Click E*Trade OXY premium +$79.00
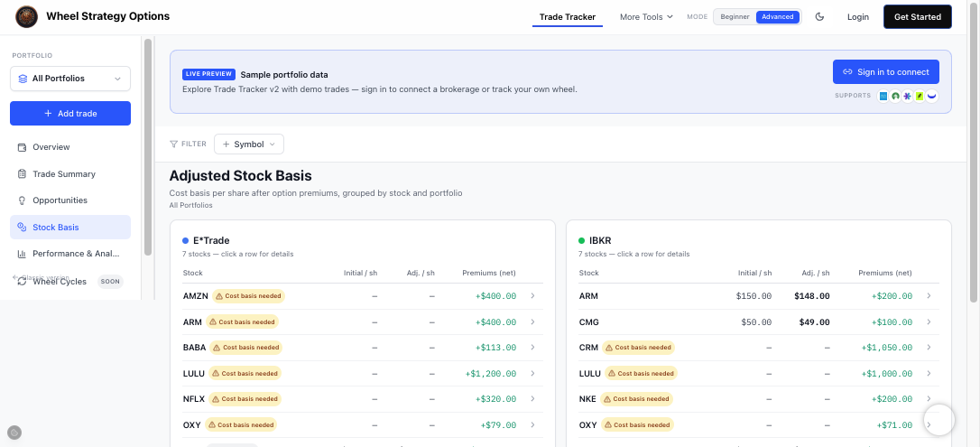 click(x=498, y=425)
